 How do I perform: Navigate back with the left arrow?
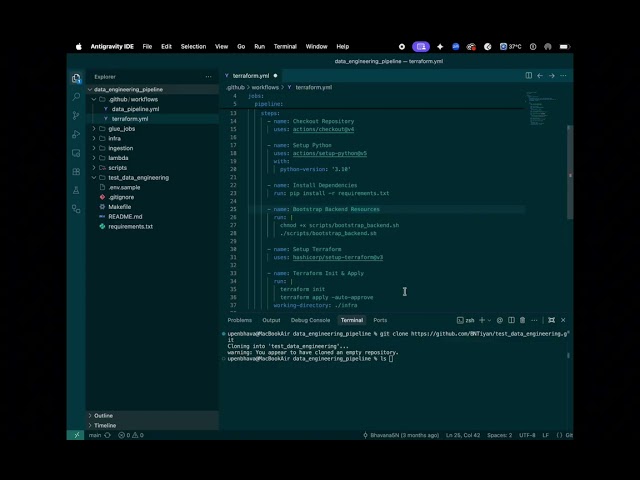[540, 76]
